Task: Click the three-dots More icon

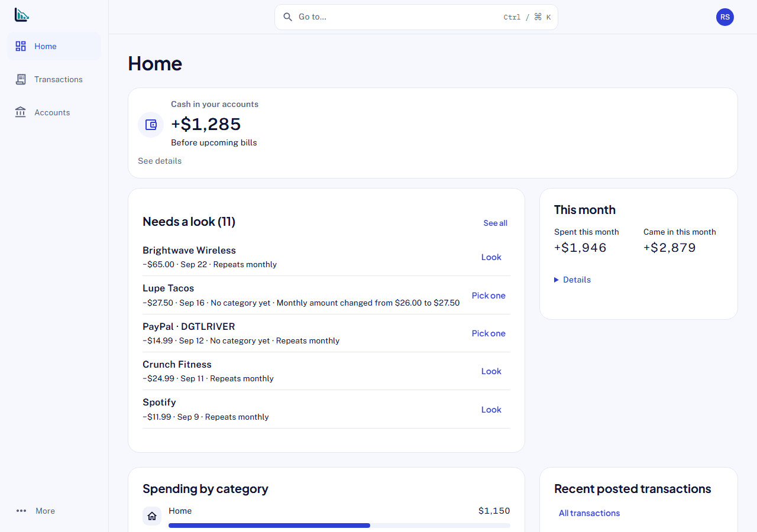Action: pos(21,511)
